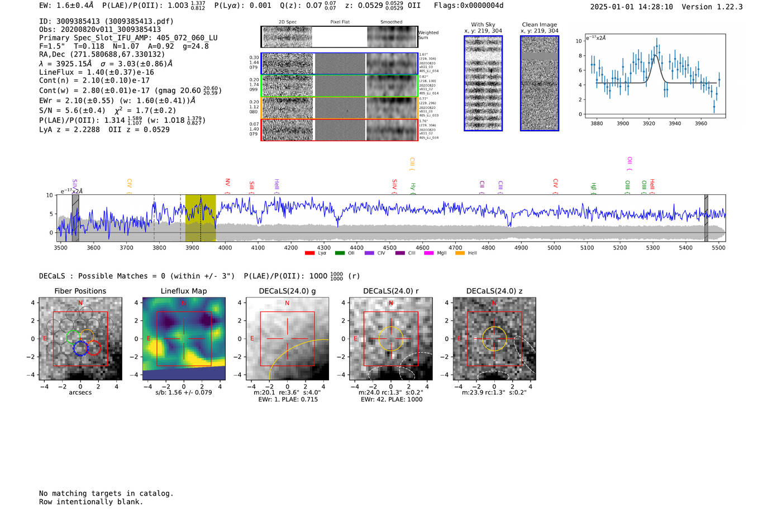Select the magenta MgII legend swatch
The image size is (782, 532).
[429, 253]
